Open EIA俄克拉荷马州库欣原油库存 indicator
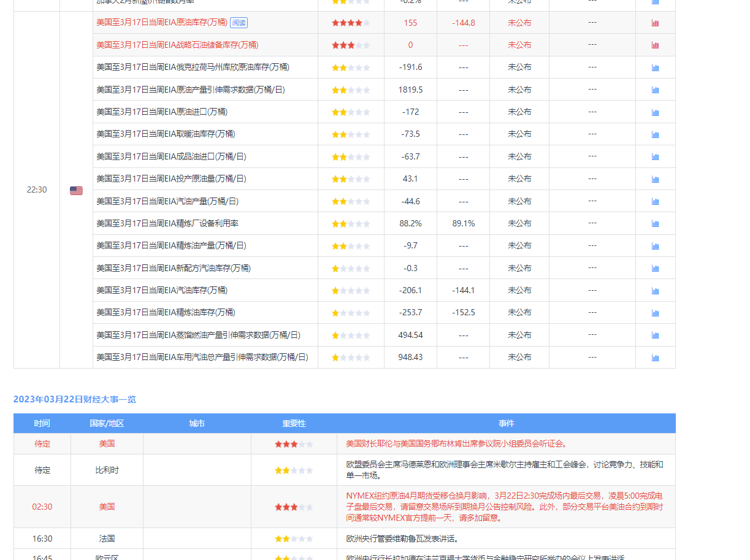 (193, 67)
